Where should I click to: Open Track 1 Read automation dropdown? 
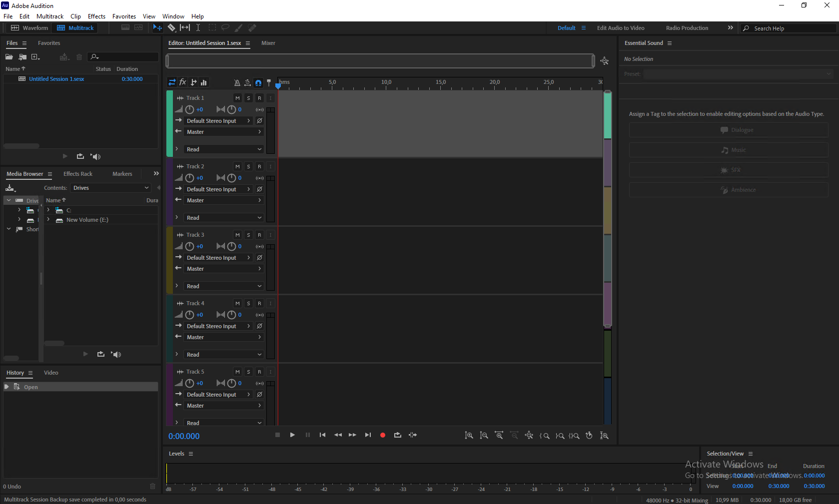click(x=224, y=149)
